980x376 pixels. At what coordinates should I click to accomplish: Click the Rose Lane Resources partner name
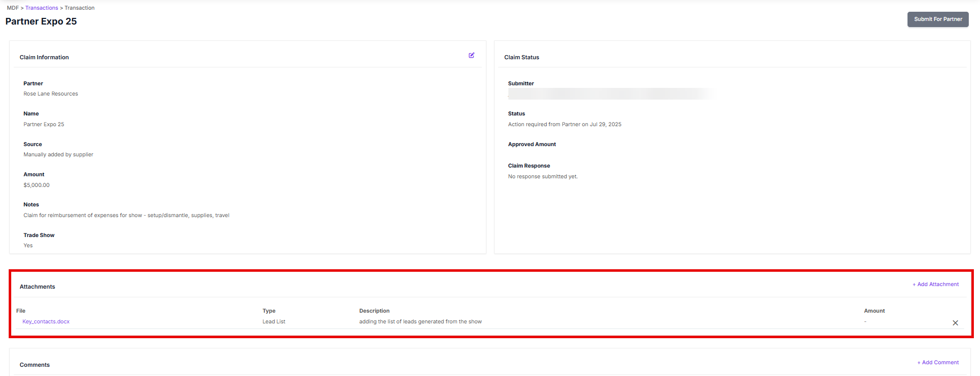click(51, 93)
